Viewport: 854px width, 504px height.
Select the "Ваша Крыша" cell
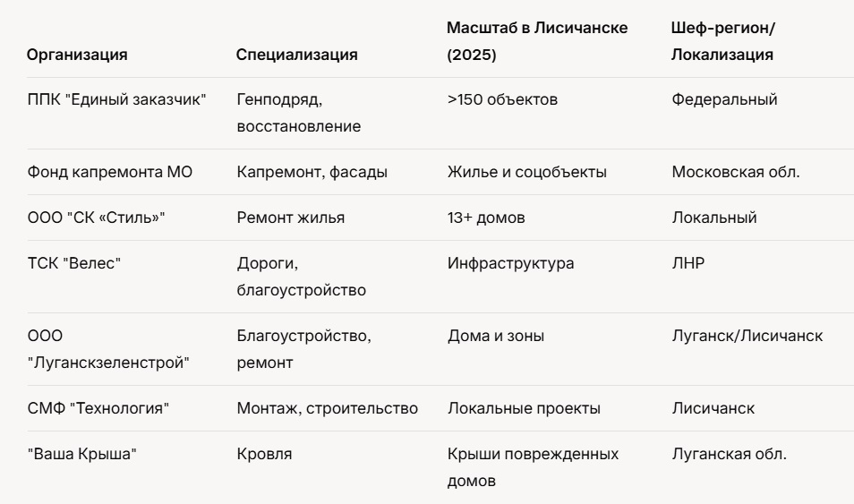pos(83,454)
